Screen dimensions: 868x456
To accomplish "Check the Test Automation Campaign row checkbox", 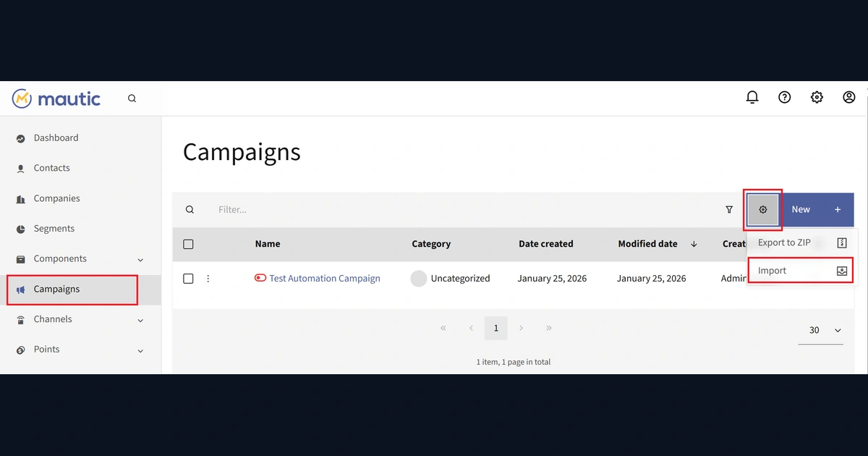I will [189, 279].
